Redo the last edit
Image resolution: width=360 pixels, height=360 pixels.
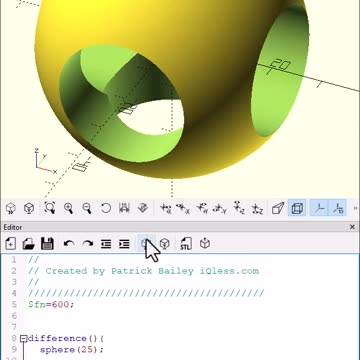click(88, 244)
